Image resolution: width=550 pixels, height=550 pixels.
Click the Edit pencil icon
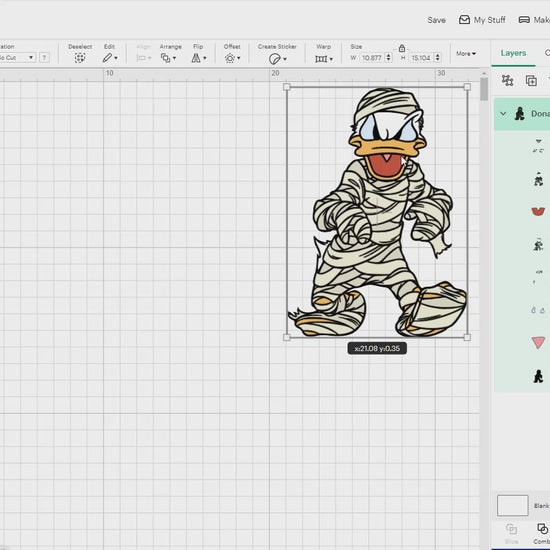click(x=107, y=58)
